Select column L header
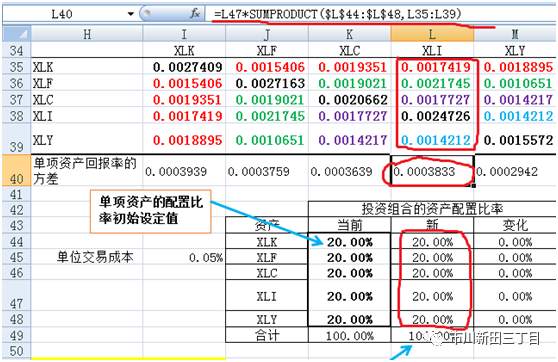 point(432,34)
